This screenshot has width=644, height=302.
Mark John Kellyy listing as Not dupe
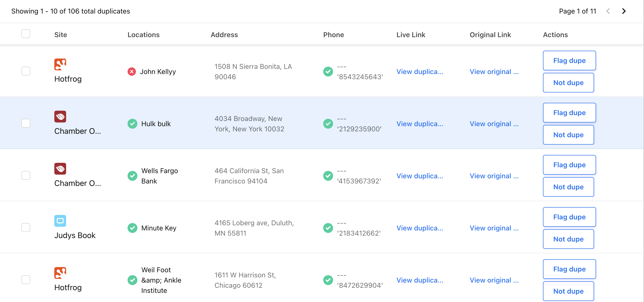tap(568, 83)
